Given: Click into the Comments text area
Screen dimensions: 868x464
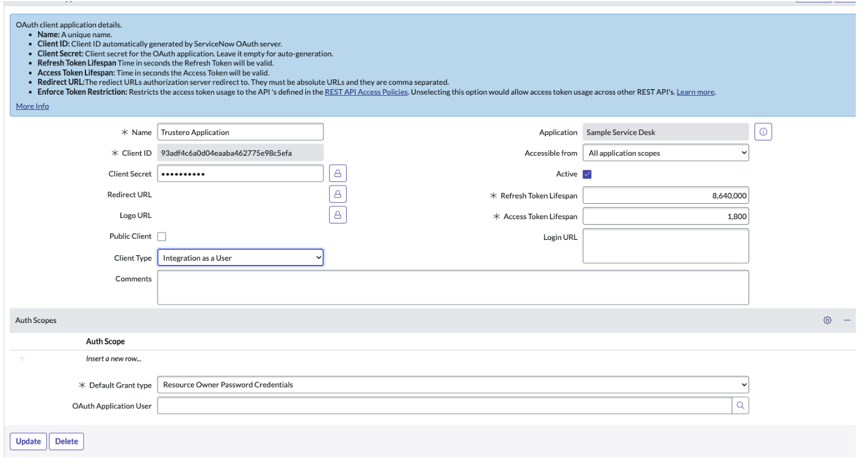Looking at the screenshot, I should coord(452,287).
